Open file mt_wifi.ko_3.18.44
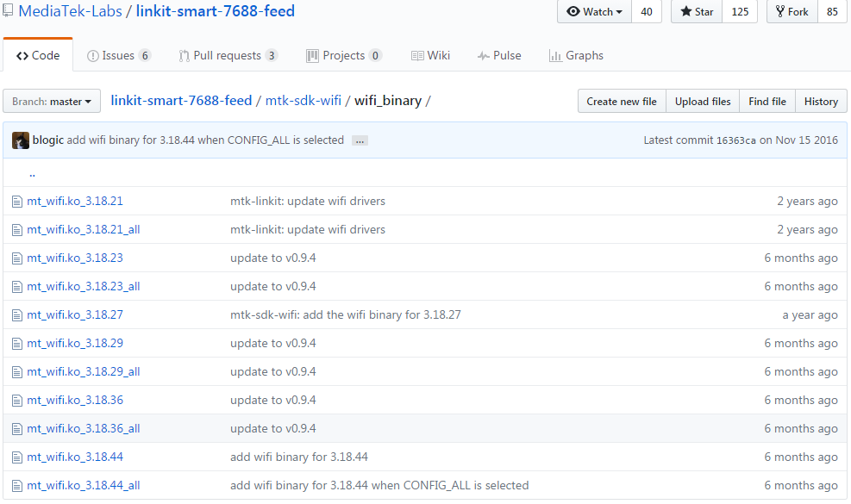The image size is (851, 504). point(75,457)
